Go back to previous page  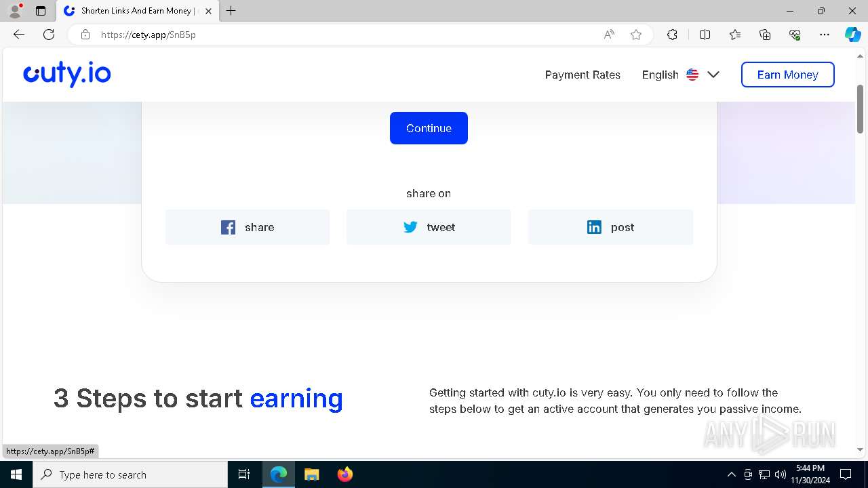pos(19,35)
